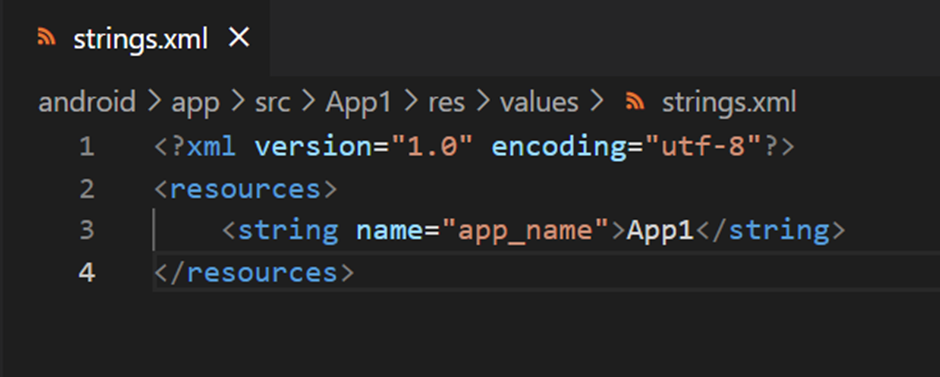This screenshot has width=940, height=377.
Task: Click the "1.0" version value
Action: coord(432,147)
